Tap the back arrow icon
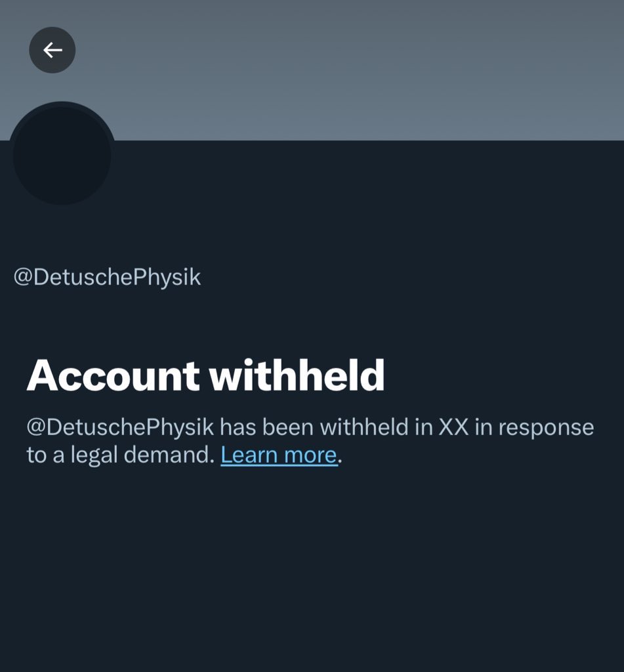This screenshot has height=672, width=624. 52,50
